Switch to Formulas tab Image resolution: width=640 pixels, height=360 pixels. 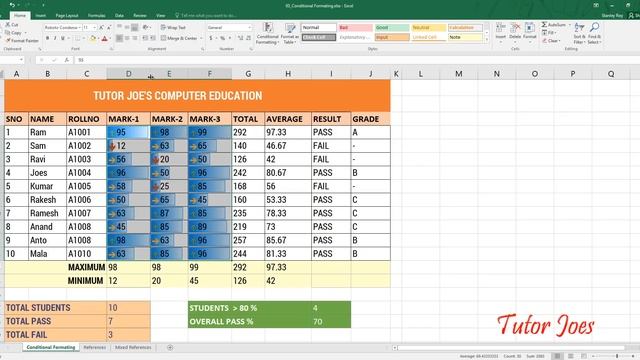coord(97,16)
